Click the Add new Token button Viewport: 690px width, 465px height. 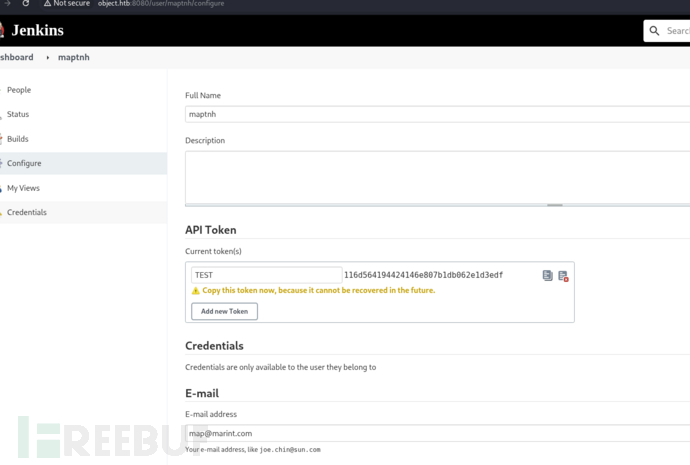pos(224,311)
